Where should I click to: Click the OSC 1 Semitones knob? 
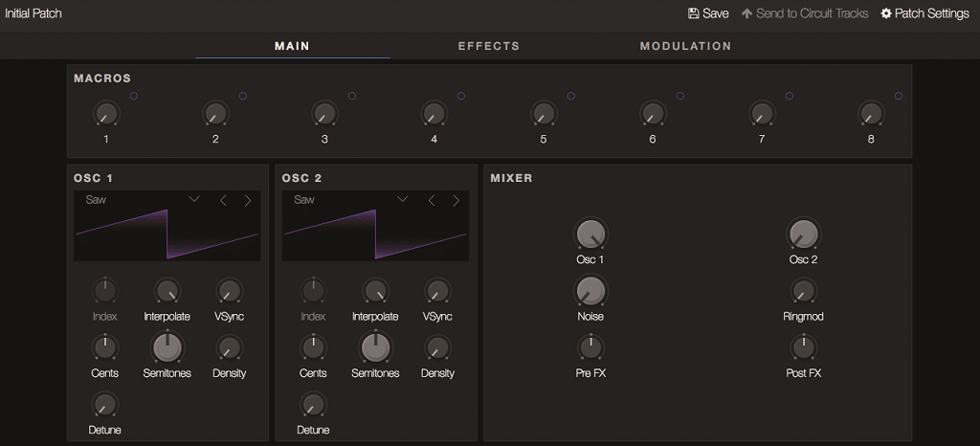(167, 346)
